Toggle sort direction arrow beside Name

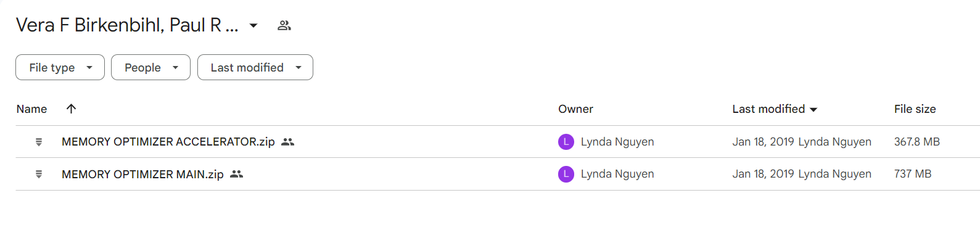coord(72,109)
